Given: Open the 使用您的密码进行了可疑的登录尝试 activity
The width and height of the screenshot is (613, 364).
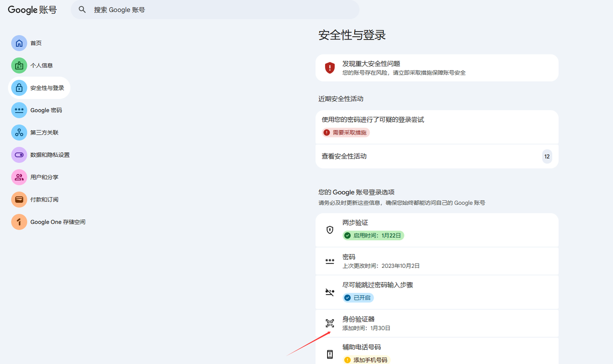Looking at the screenshot, I should [437, 127].
